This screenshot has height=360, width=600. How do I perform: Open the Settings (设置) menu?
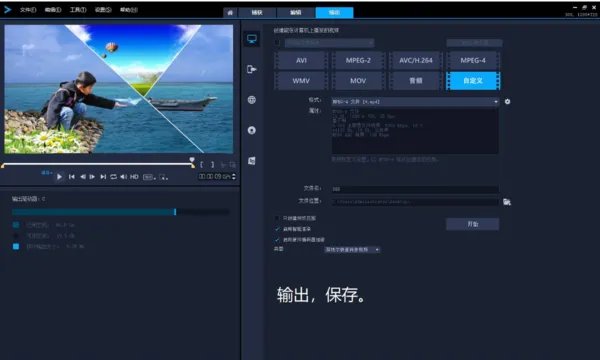pos(103,10)
